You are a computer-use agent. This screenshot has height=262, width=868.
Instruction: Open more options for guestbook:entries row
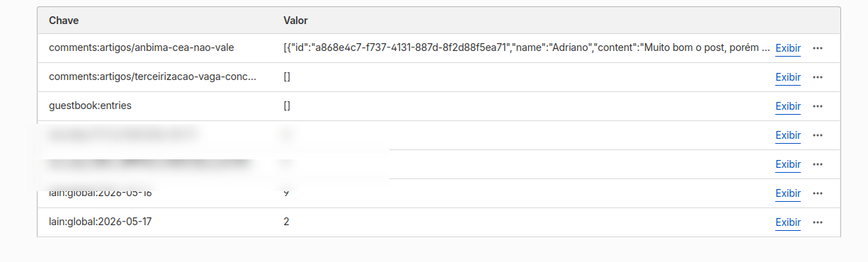818,106
